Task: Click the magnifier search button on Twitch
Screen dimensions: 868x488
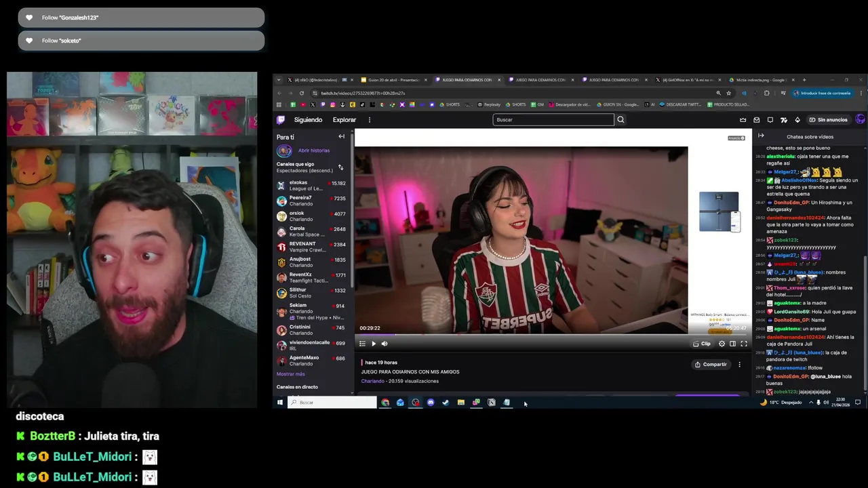Action: point(620,120)
